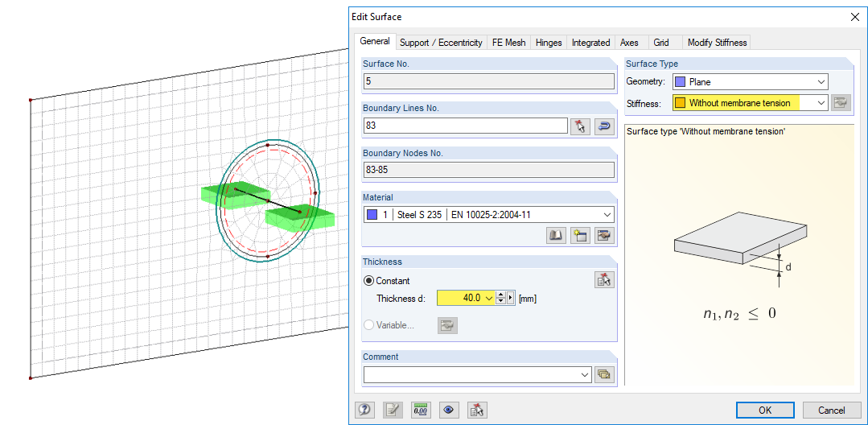Click the orange stiffness color swatch

pos(681,102)
